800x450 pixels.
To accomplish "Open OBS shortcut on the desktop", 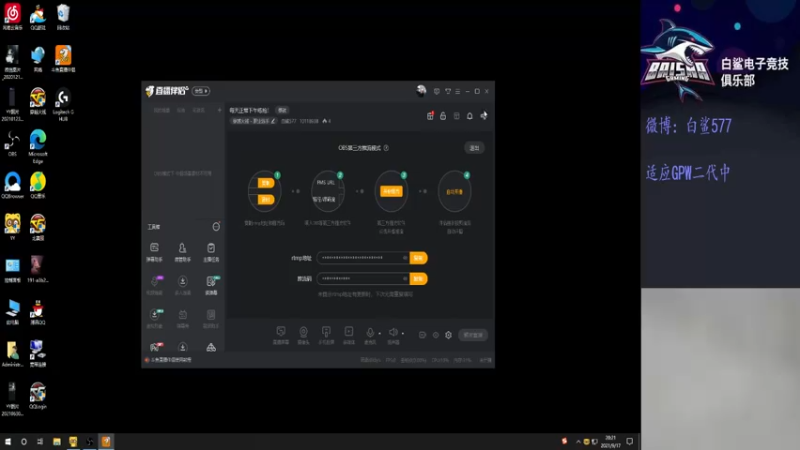I will click(x=12, y=143).
